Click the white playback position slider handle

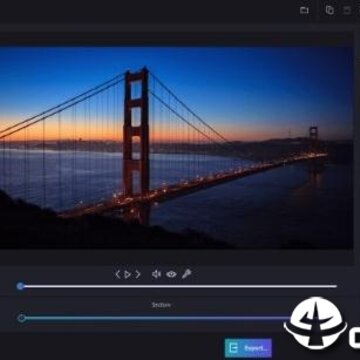(21, 286)
